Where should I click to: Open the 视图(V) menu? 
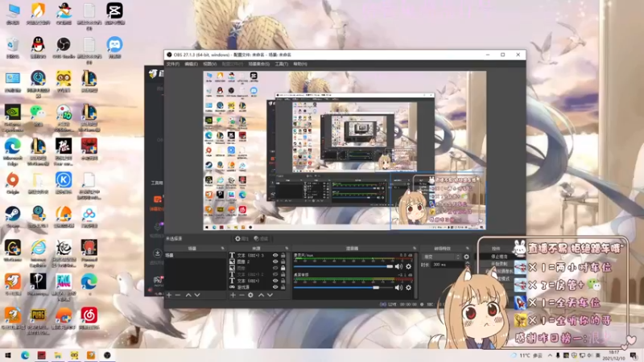point(209,64)
